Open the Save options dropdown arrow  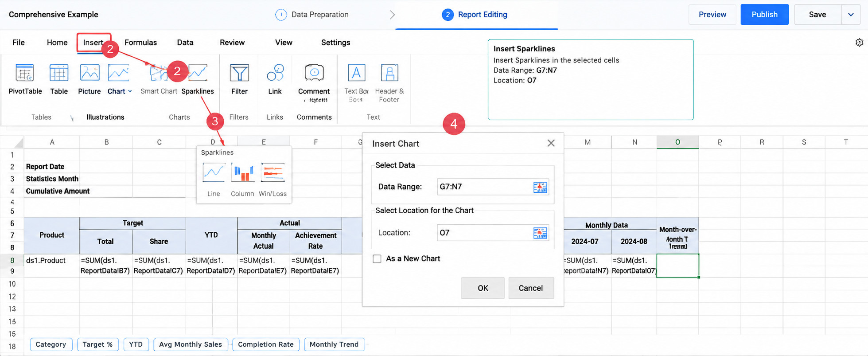tap(851, 15)
